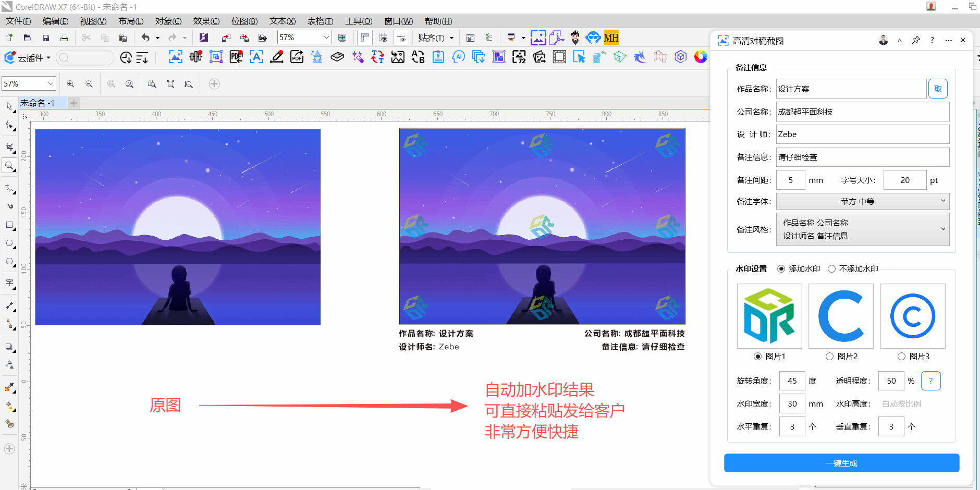Click the Text tool (字) icon
The width and height of the screenshot is (980, 490).
point(9,283)
